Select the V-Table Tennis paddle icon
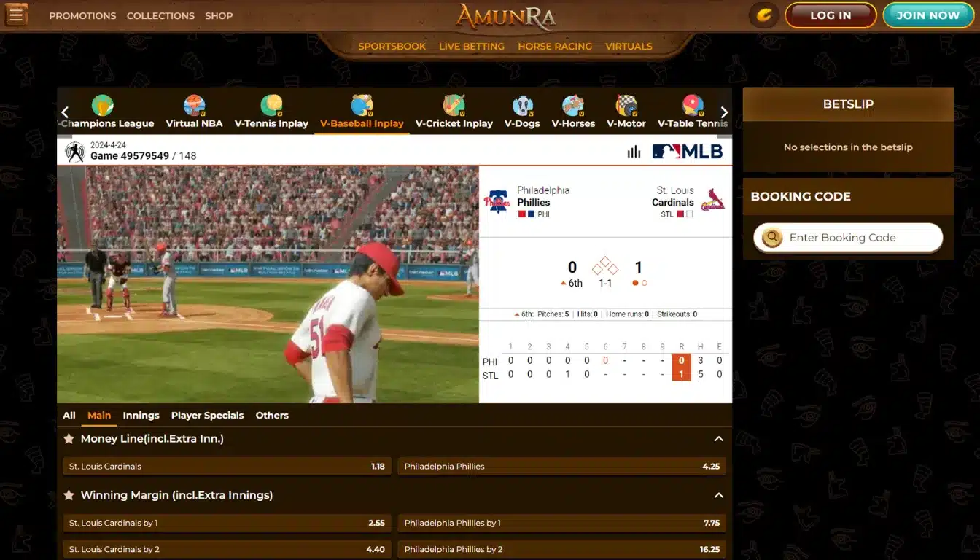 tap(693, 106)
